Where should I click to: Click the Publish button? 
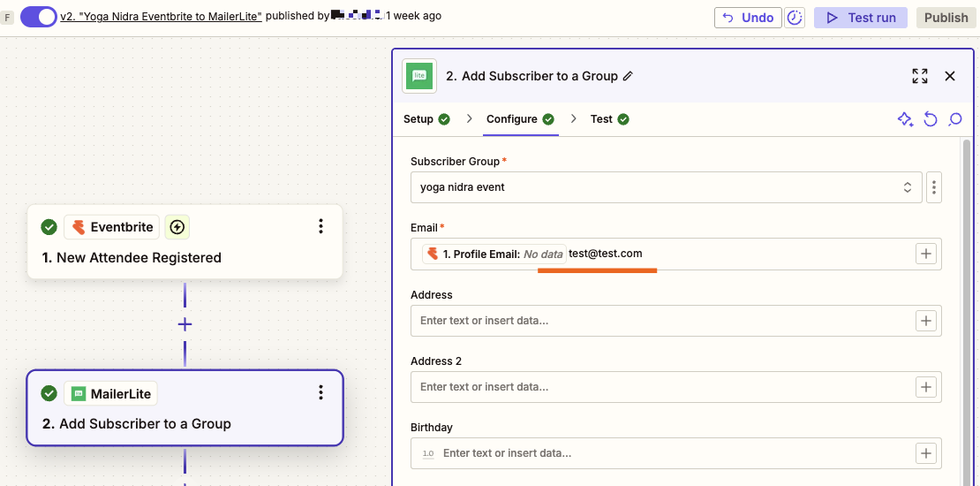pos(946,18)
